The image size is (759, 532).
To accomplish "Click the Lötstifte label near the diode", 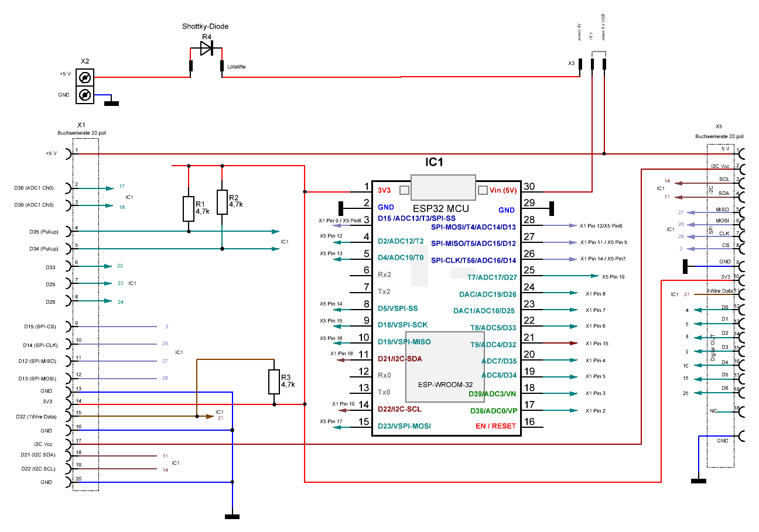I will [237, 67].
